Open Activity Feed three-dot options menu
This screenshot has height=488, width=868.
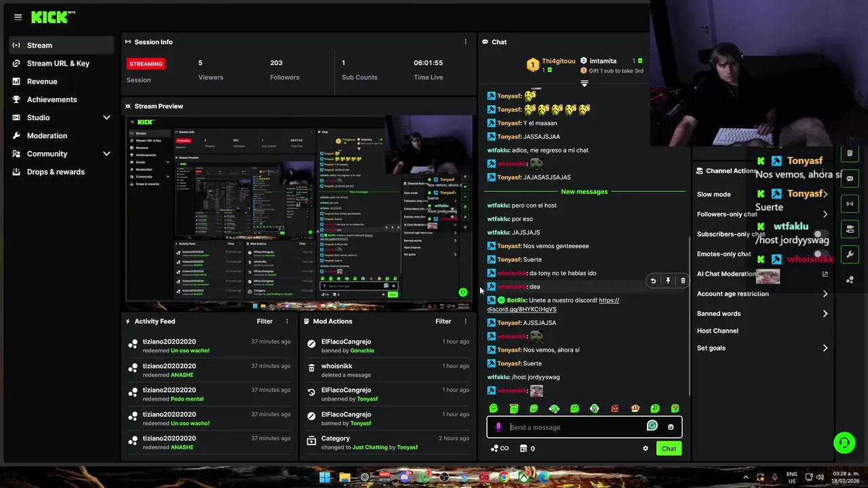point(287,321)
